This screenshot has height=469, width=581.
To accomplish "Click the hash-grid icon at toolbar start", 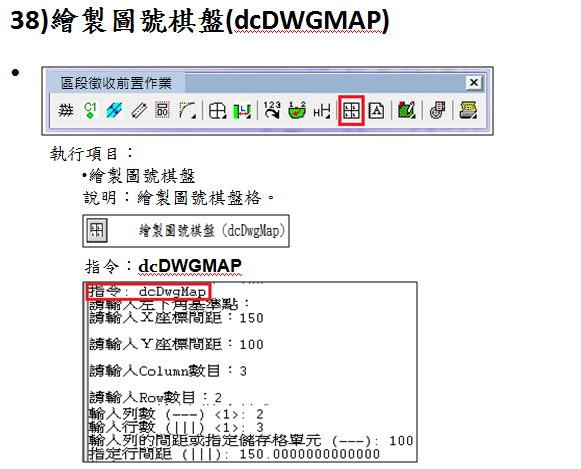I will 66,110.
